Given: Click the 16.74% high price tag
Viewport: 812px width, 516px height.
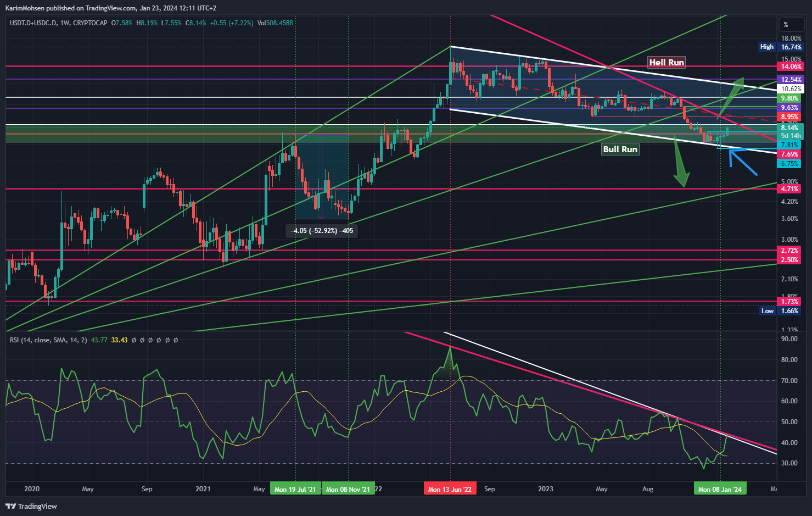Looking at the screenshot, I should tap(791, 47).
